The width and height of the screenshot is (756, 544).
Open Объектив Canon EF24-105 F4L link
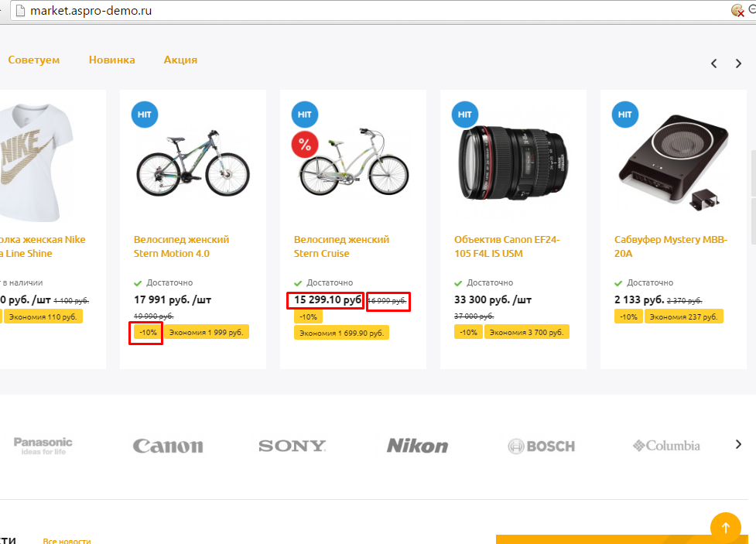coord(507,246)
